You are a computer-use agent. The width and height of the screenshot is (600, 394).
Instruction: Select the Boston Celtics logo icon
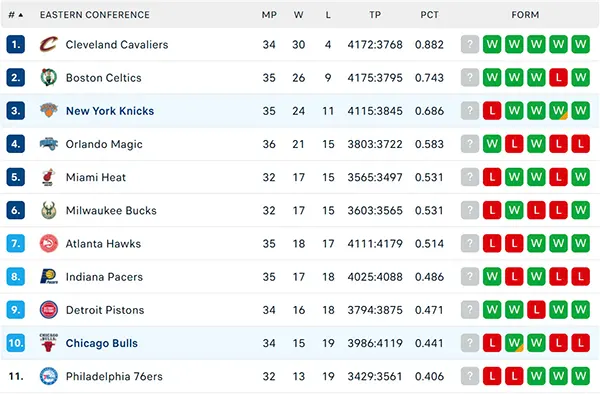(49, 78)
